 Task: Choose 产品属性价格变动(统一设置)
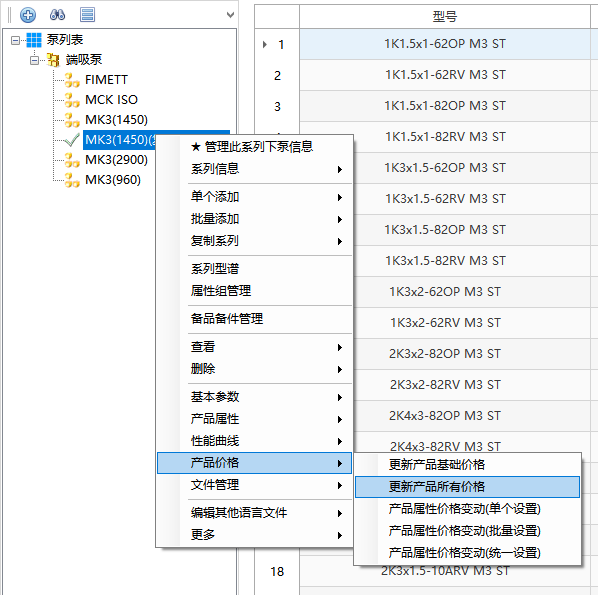pyautogui.click(x=467, y=553)
